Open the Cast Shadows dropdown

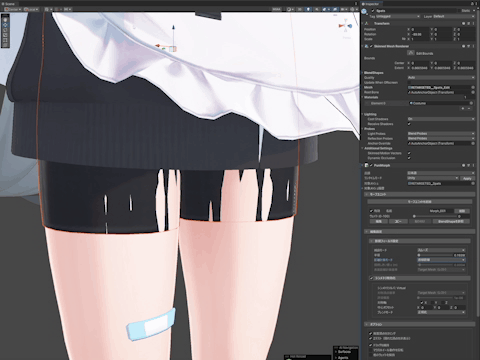pyautogui.click(x=441, y=119)
